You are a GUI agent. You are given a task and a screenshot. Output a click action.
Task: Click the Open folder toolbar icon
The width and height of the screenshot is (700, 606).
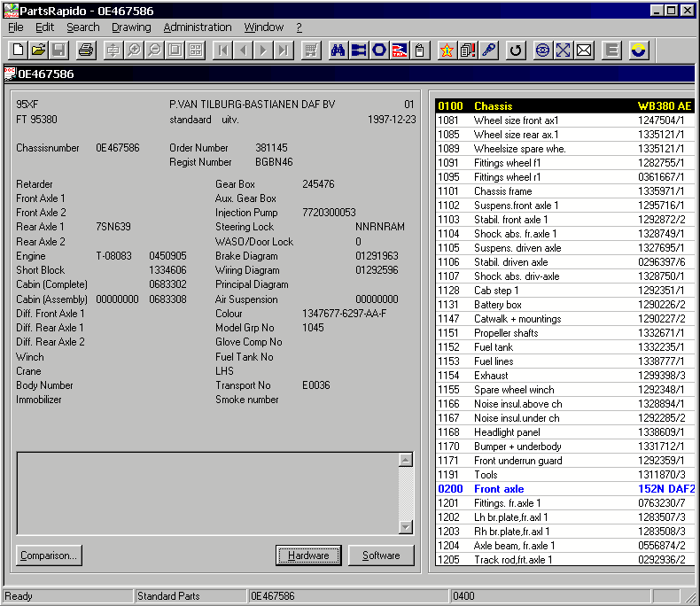[x=38, y=50]
